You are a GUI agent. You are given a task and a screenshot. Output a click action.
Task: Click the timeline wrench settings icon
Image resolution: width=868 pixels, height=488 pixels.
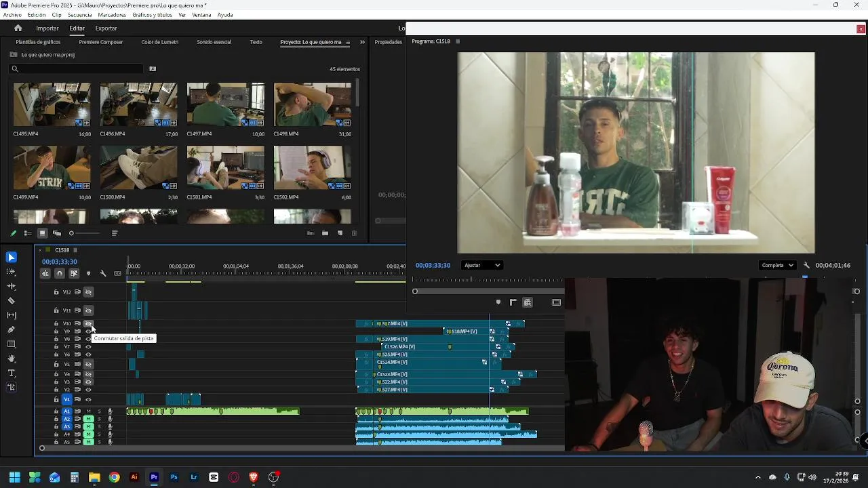[103, 274]
